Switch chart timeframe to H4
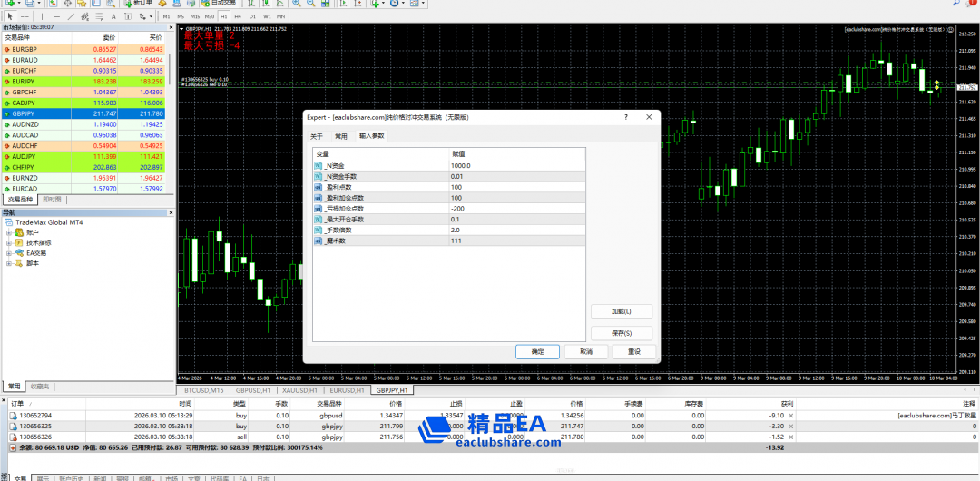The height and width of the screenshot is (481, 980). [236, 16]
